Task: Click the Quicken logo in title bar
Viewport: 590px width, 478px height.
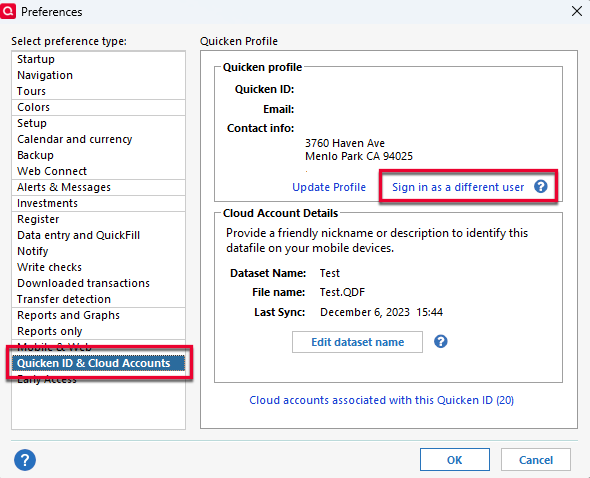Action: pos(8,11)
